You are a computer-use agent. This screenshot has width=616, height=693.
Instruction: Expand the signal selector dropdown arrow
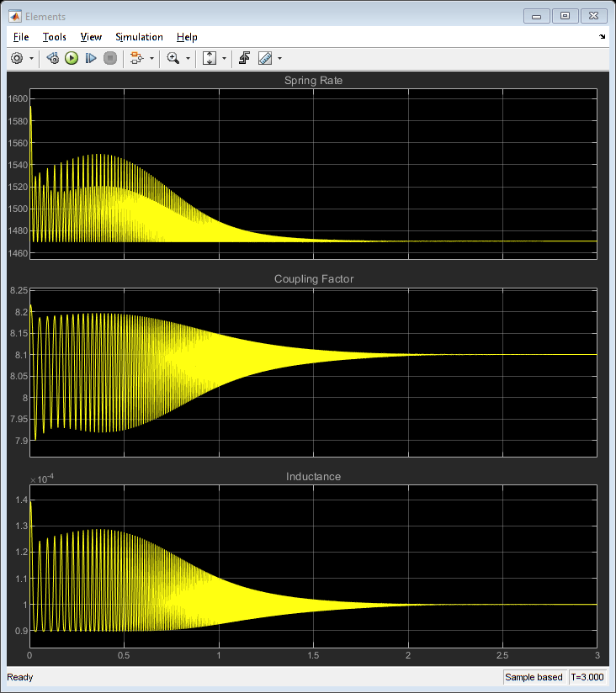(151, 58)
